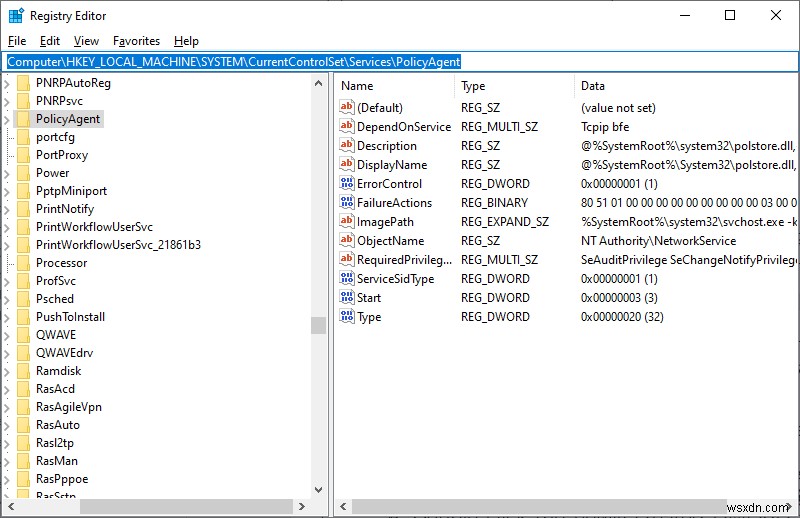Click the Registry Editor app icon in title bar
The height and width of the screenshot is (518, 800).
16,16
